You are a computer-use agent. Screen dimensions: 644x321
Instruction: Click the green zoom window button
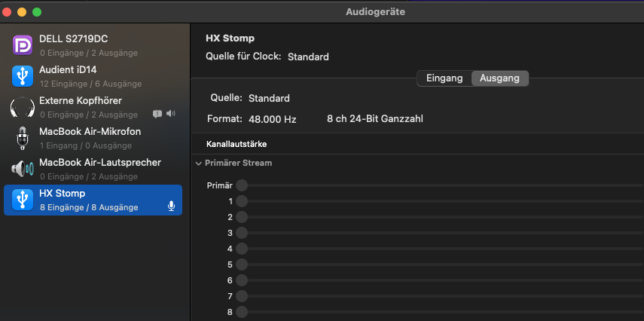[37, 12]
